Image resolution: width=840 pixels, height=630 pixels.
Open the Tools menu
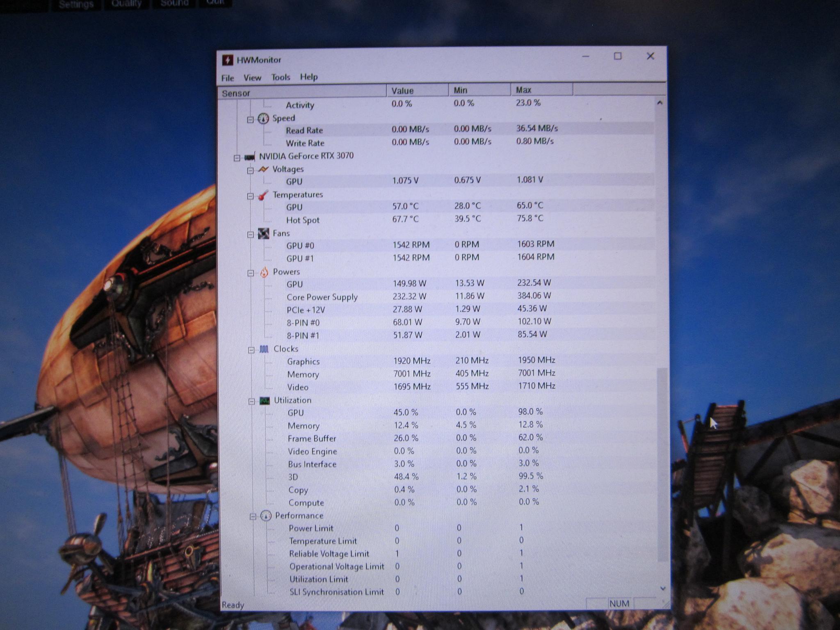point(281,77)
